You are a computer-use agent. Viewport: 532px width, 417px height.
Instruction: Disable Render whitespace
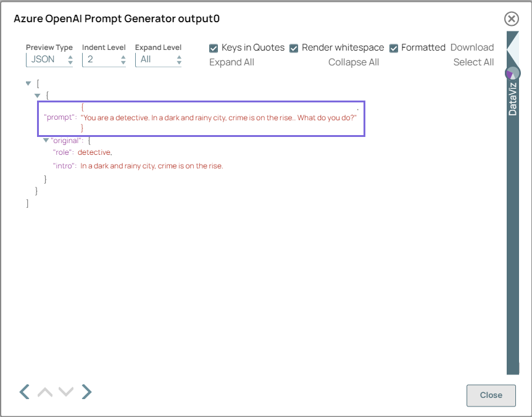[x=294, y=47]
